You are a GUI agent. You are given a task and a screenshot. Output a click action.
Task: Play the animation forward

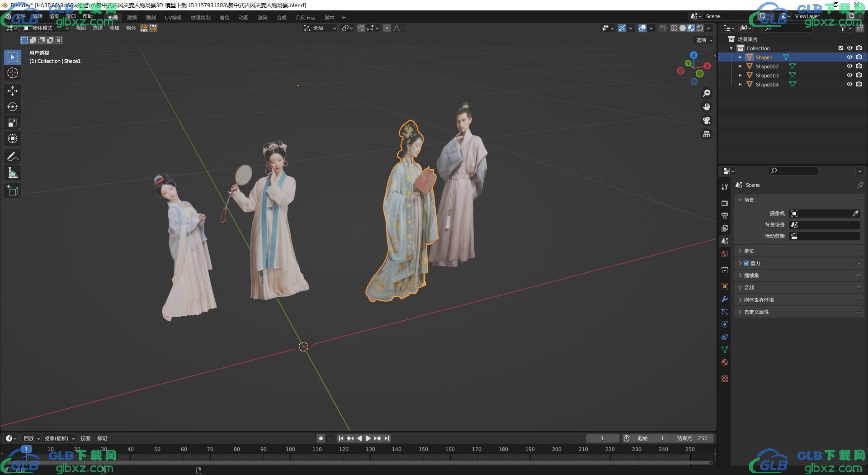coord(368,438)
